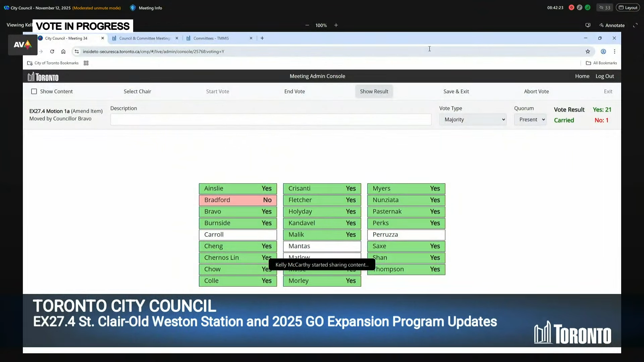644x362 pixels.
Task: Open the browser profile icon
Action: coord(603,51)
